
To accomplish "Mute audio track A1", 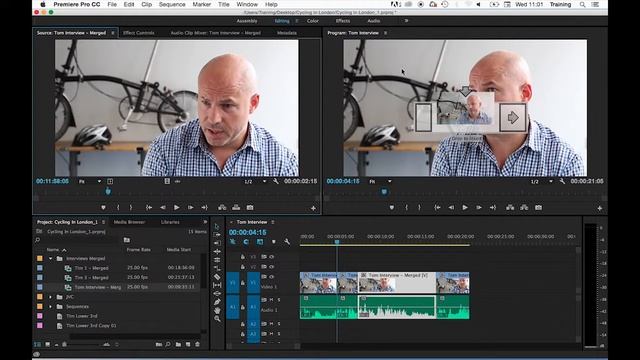I will click(271, 300).
